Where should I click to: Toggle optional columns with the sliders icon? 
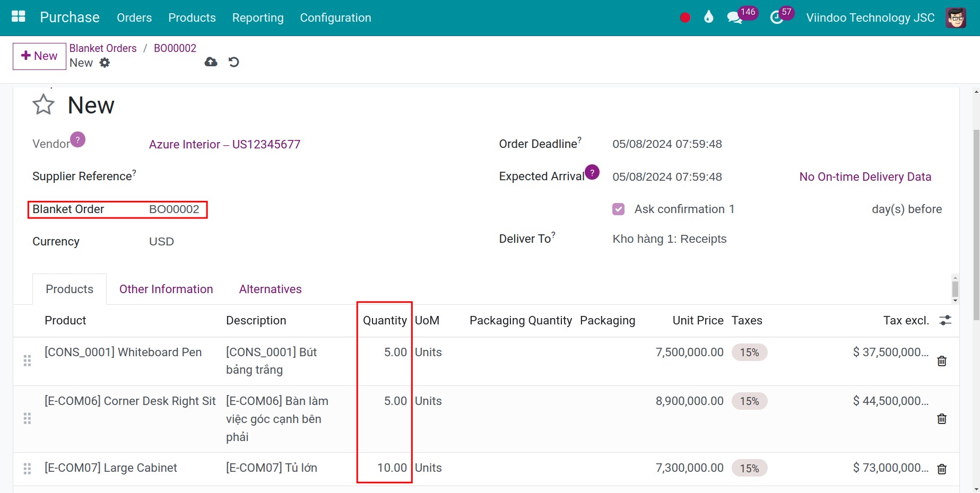coord(946,321)
